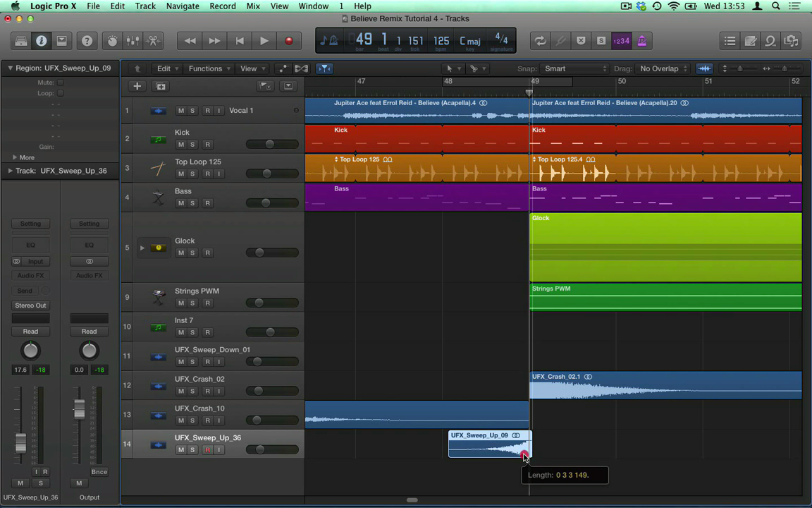Open the Mixer faders icon
The image size is (812, 508).
(x=133, y=41)
